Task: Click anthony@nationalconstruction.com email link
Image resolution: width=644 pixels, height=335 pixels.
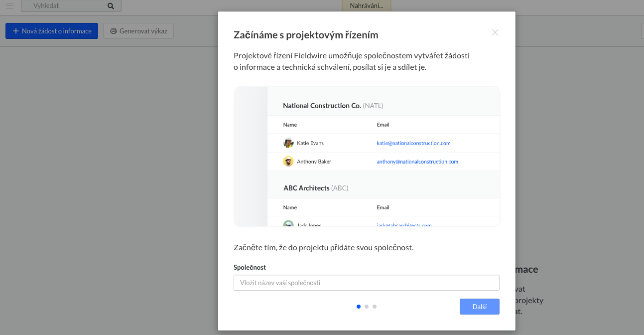Action: click(x=417, y=162)
